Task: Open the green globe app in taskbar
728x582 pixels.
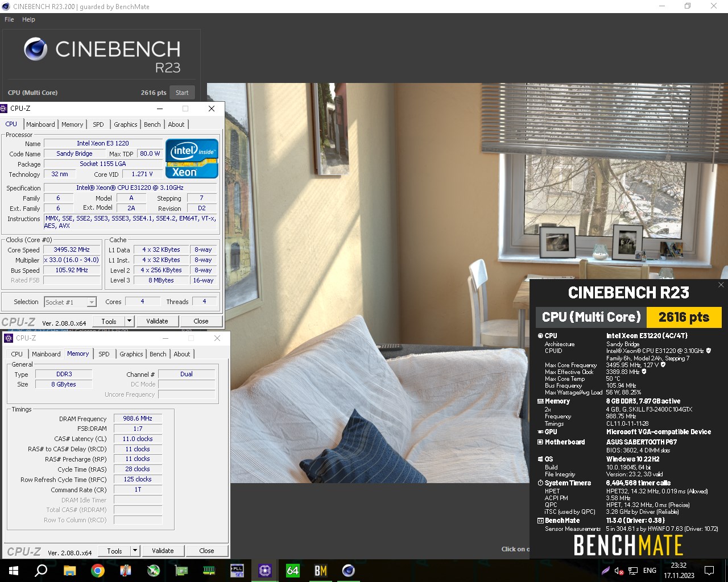Action: (154, 571)
